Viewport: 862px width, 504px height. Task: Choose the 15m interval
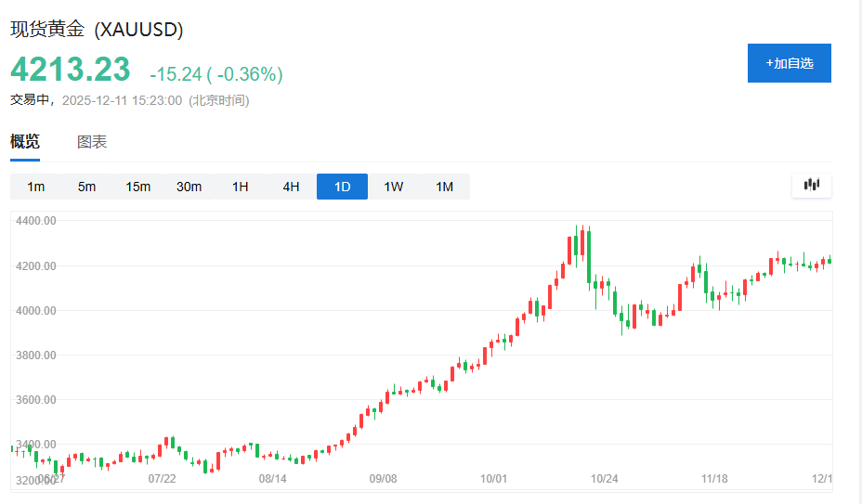tap(138, 187)
